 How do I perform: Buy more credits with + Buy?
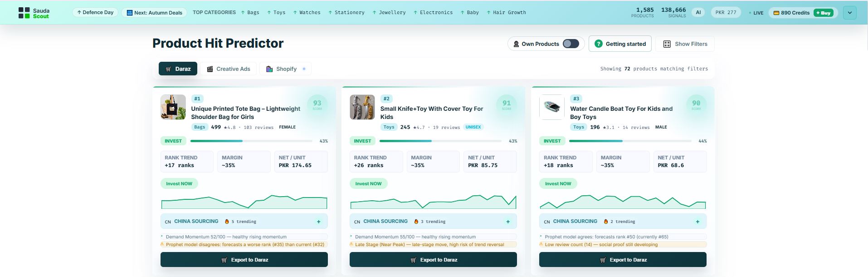(823, 13)
